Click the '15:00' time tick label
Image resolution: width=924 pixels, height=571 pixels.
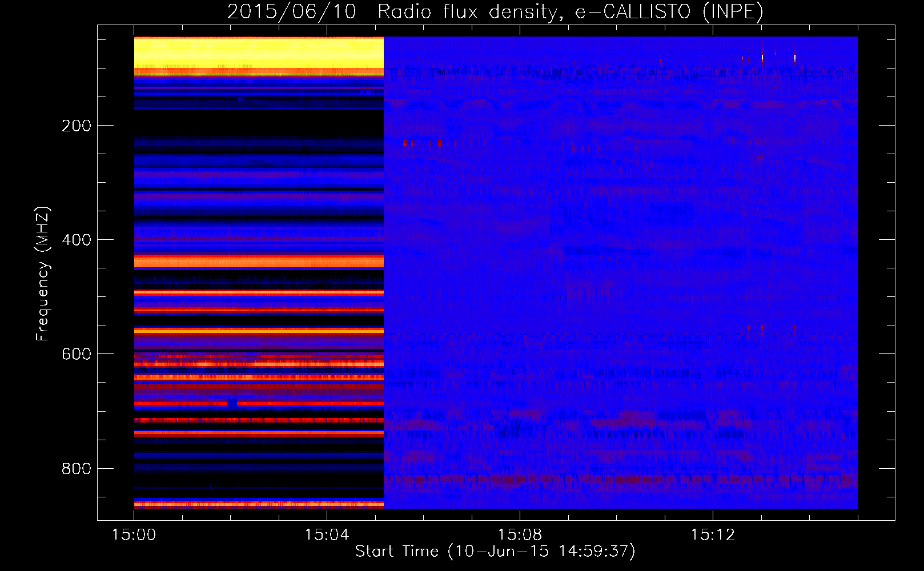coord(134,534)
